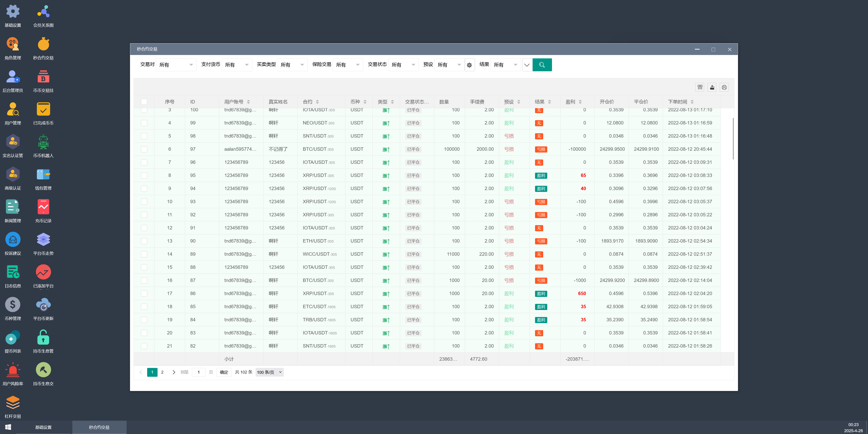Open the 100 条/页 page size selector
The width and height of the screenshot is (868, 434).
pyautogui.click(x=269, y=372)
